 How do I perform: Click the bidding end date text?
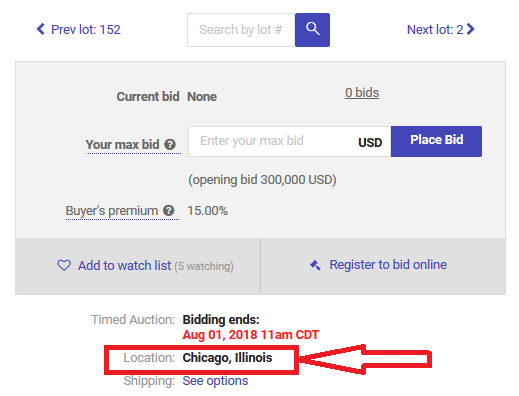251,335
